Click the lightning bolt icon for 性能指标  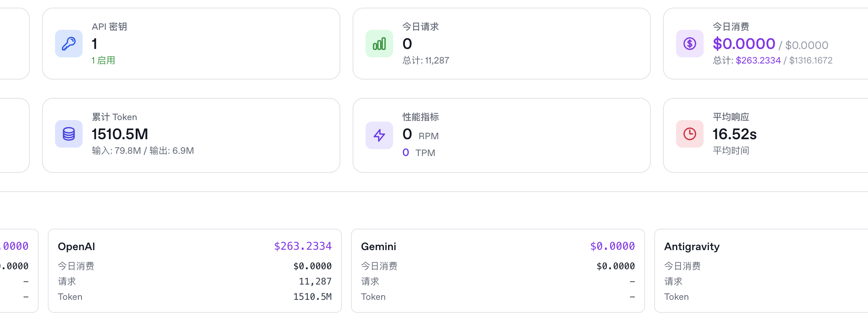click(379, 135)
